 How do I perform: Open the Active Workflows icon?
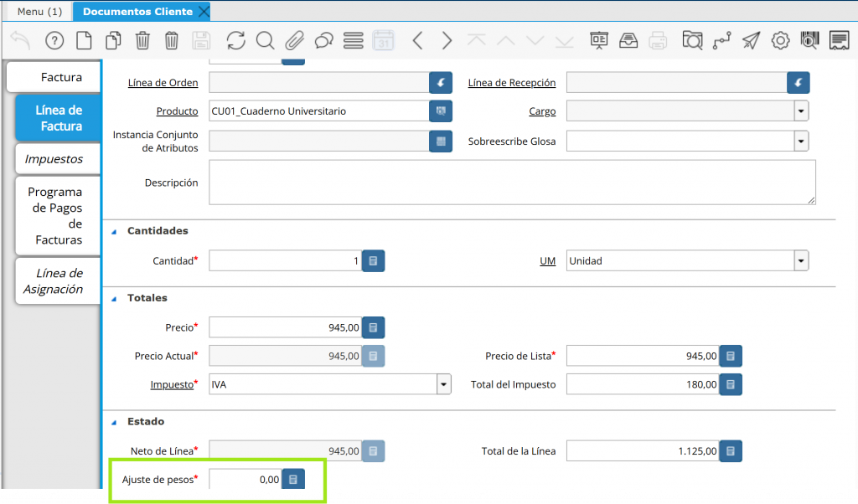[x=721, y=40]
